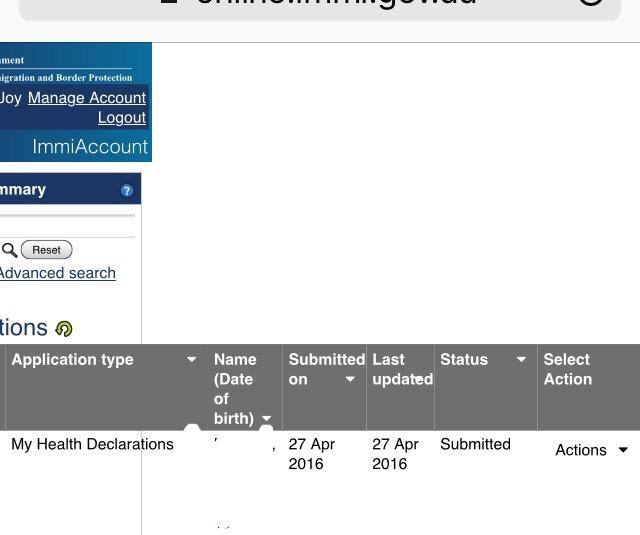This screenshot has width=640, height=535.
Task: Click the Submitted status cell
Action: [x=475, y=445]
